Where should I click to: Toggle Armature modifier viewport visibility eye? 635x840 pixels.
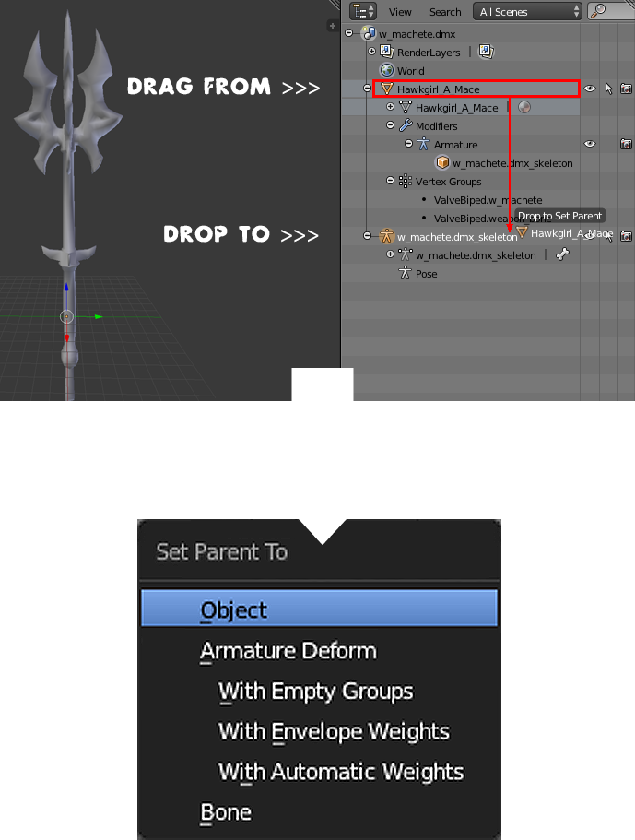590,144
